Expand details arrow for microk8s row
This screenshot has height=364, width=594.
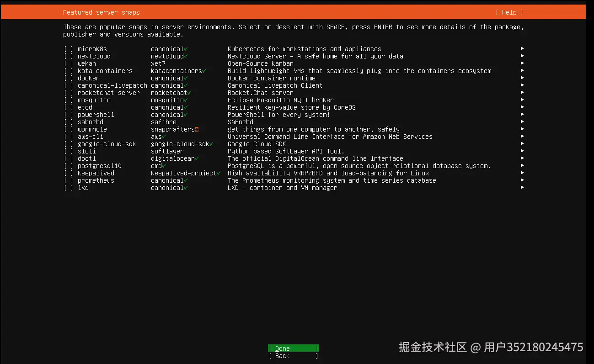click(x=522, y=48)
